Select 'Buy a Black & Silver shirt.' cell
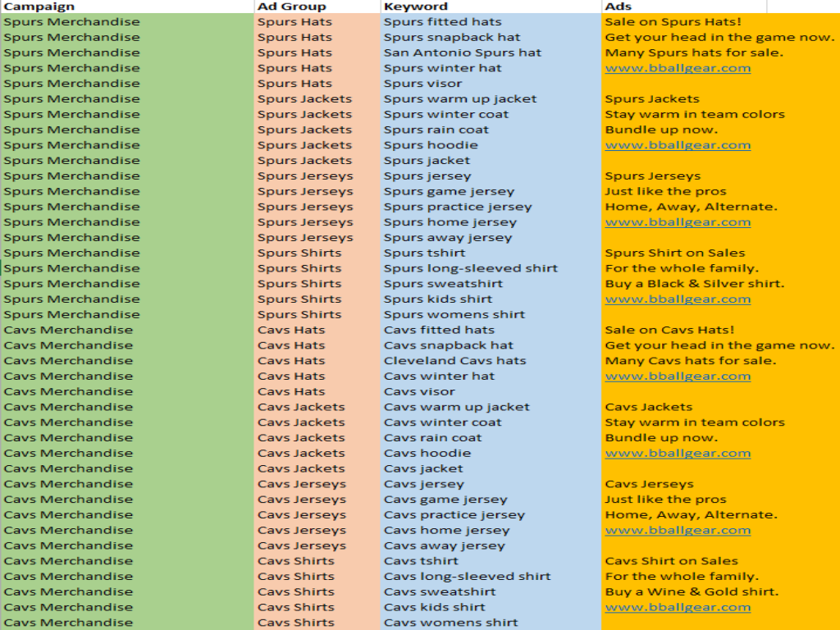Viewport: 840px width, 630px height. 694,284
